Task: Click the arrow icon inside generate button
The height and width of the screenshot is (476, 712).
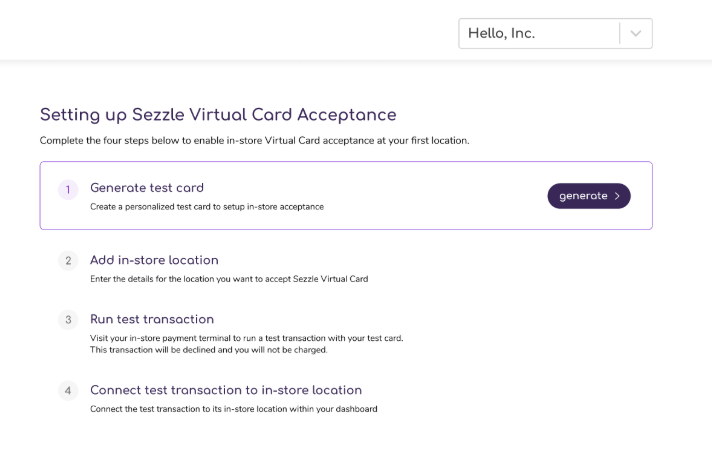Action: (x=617, y=196)
